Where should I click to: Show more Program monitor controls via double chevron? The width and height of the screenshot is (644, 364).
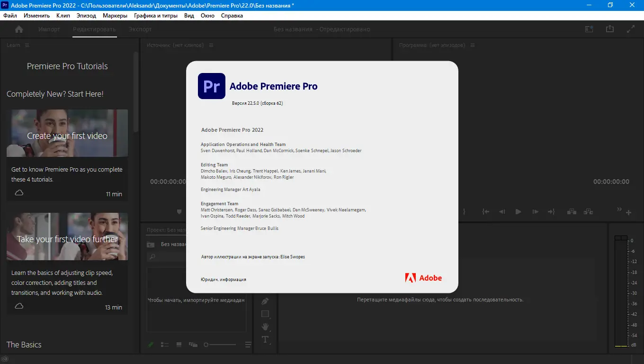(619, 209)
